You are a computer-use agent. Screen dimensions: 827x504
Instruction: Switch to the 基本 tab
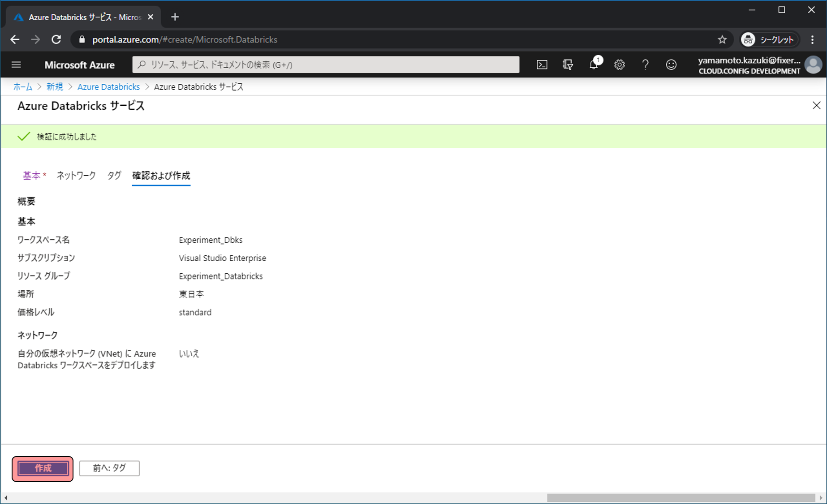[32, 176]
